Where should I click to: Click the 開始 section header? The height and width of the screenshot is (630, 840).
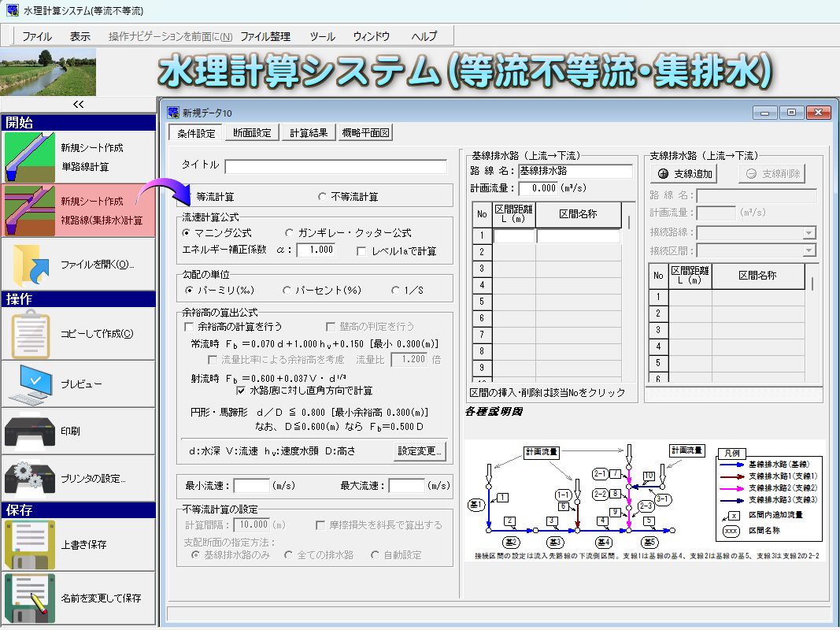78,123
